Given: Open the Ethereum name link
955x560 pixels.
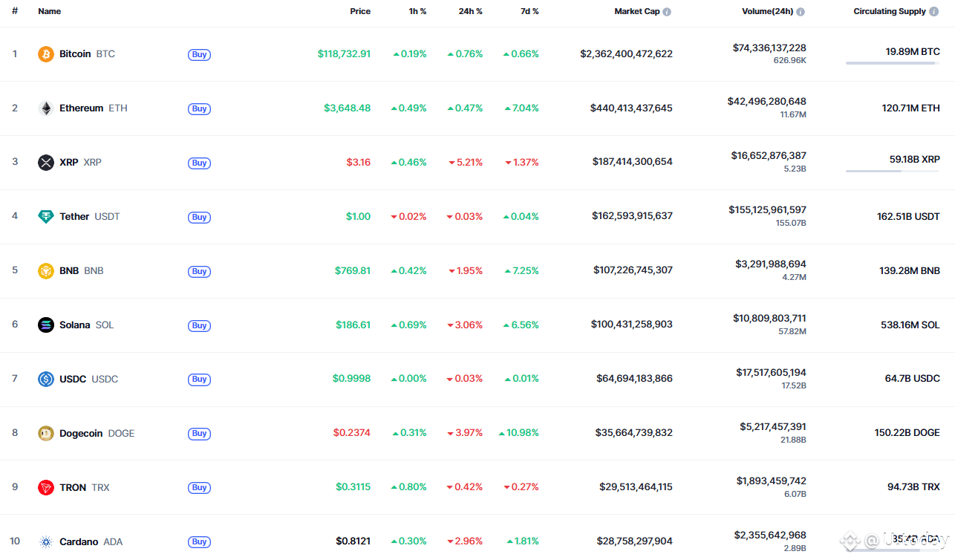Looking at the screenshot, I should (82, 108).
